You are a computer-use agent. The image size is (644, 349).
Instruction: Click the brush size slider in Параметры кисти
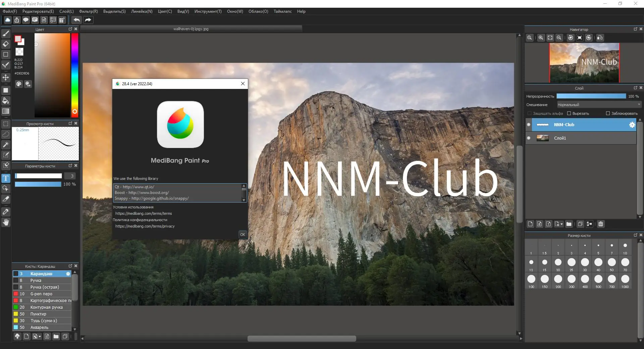click(x=38, y=176)
